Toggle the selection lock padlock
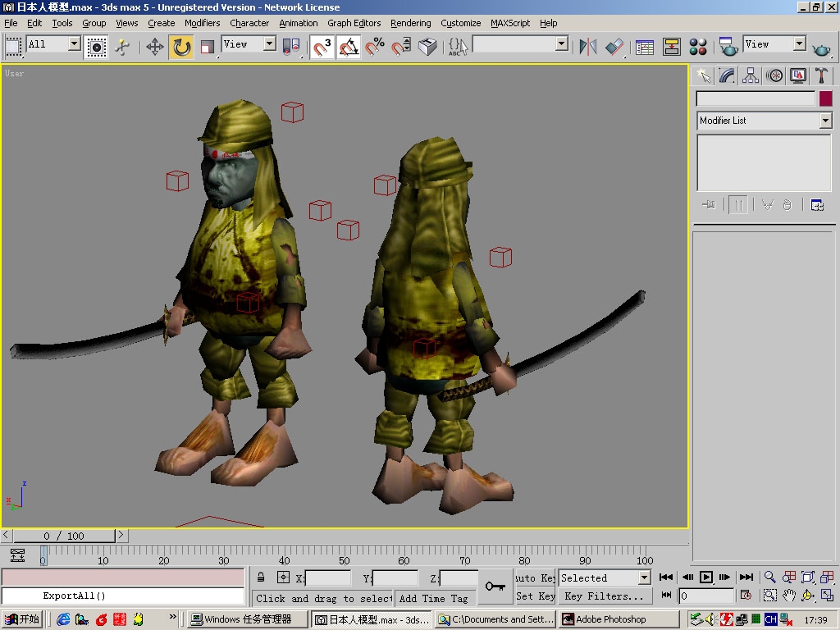 tap(261, 577)
